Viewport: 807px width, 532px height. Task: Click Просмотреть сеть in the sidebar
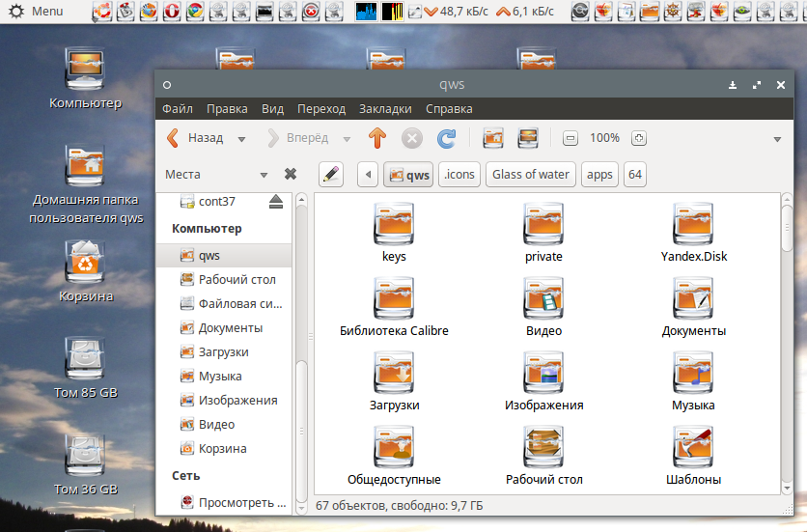(x=224, y=503)
